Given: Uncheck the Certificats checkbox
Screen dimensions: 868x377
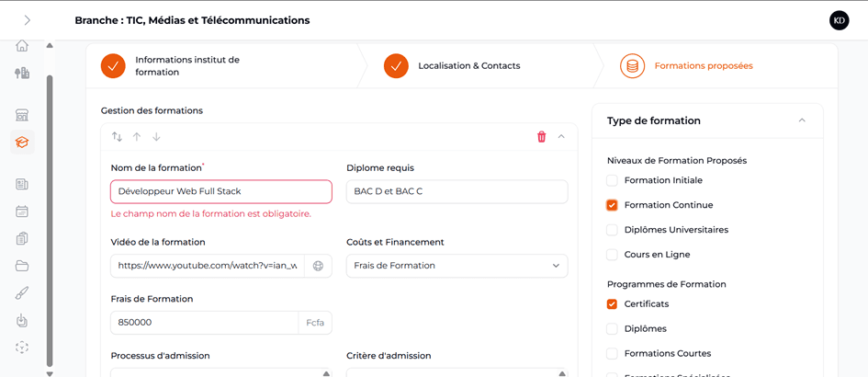Looking at the screenshot, I should [x=612, y=303].
